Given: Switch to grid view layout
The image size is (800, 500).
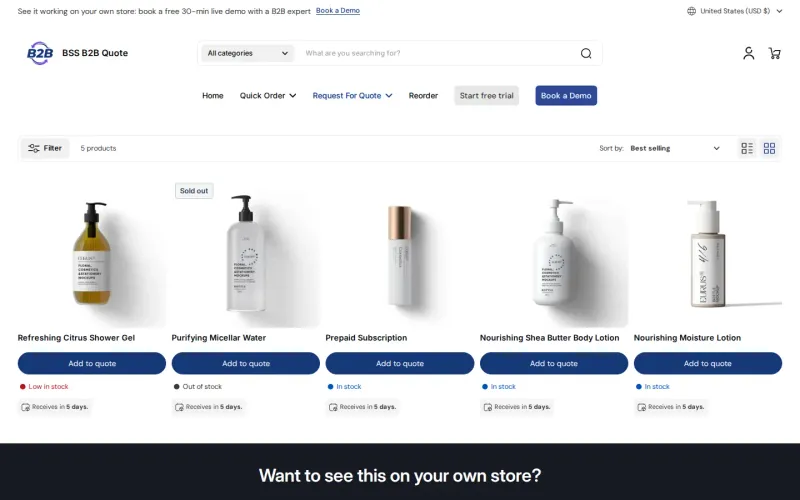Looking at the screenshot, I should (769, 148).
